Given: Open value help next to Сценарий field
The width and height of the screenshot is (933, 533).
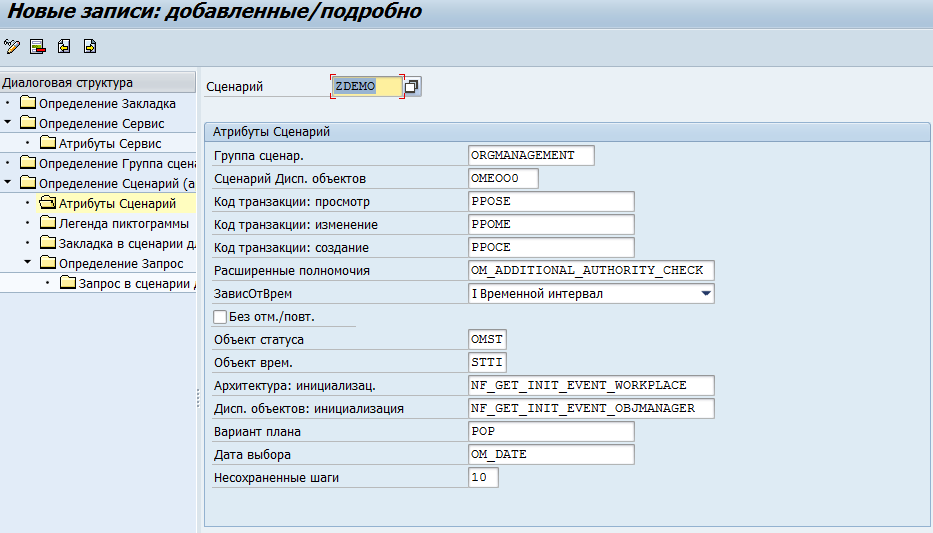Looking at the screenshot, I should 412,87.
